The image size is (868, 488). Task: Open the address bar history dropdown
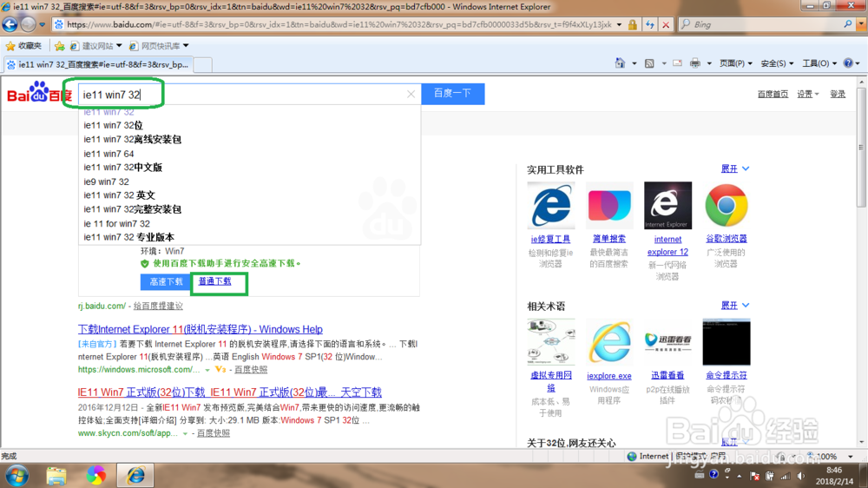click(x=619, y=24)
